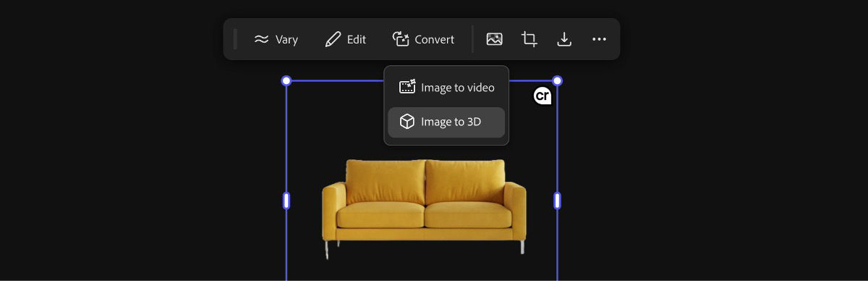
Task: Choose Image to video
Action: (x=446, y=88)
